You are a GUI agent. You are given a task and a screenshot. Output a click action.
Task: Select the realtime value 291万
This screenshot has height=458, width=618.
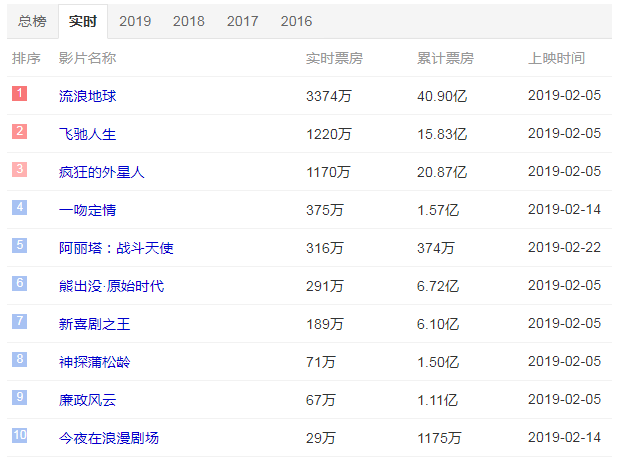coord(325,286)
